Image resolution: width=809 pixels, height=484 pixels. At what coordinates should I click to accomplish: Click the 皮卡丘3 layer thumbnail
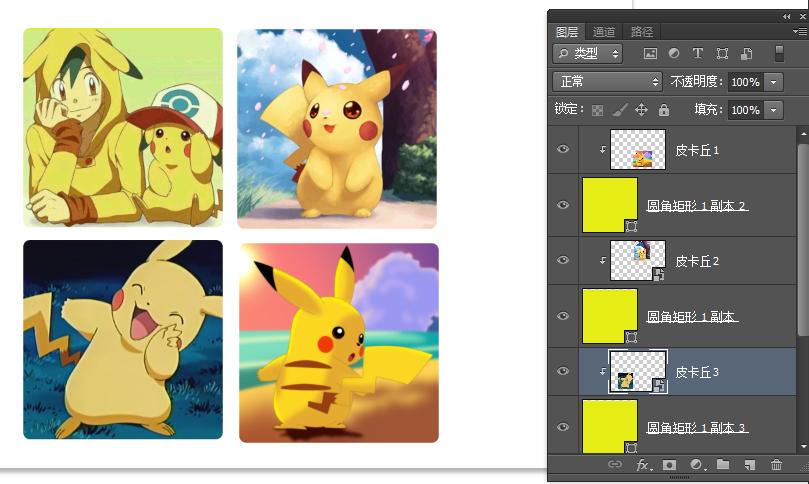(x=638, y=372)
